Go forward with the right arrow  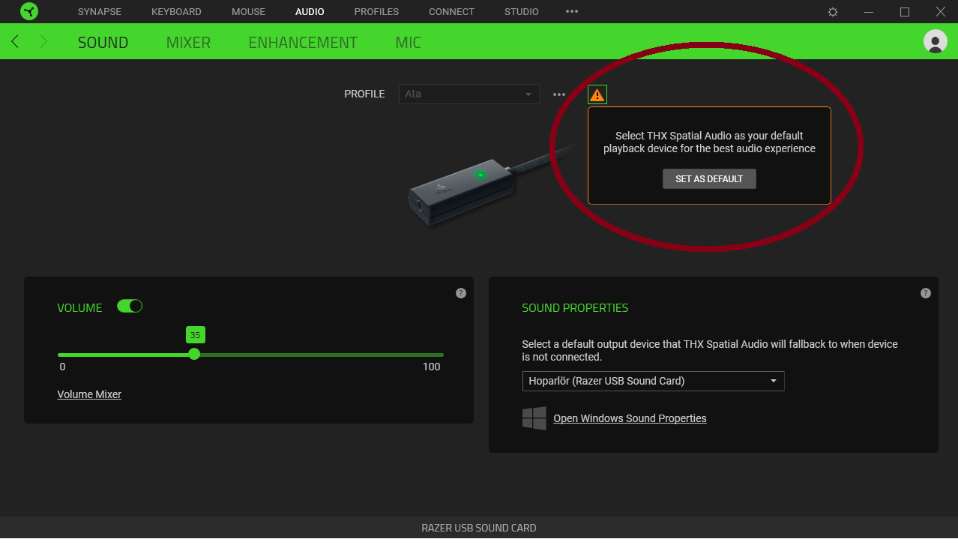pos(43,42)
